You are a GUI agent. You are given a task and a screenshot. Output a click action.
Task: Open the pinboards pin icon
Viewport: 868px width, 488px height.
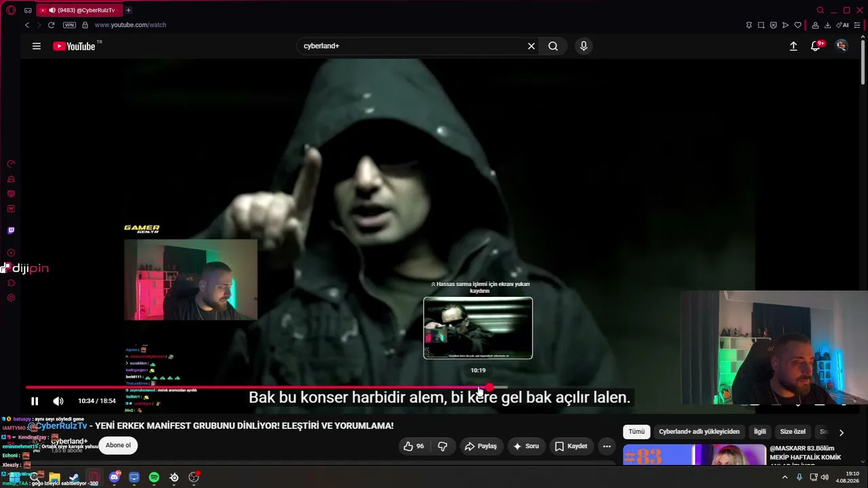749,25
